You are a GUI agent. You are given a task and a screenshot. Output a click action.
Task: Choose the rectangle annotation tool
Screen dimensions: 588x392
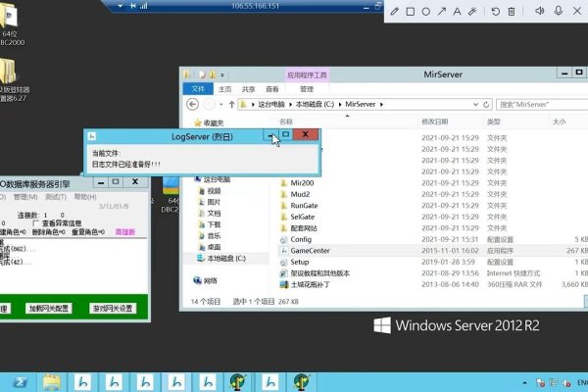(411, 11)
